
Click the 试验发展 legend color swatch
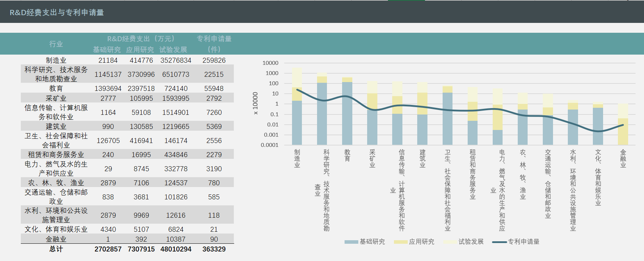tap(450, 242)
